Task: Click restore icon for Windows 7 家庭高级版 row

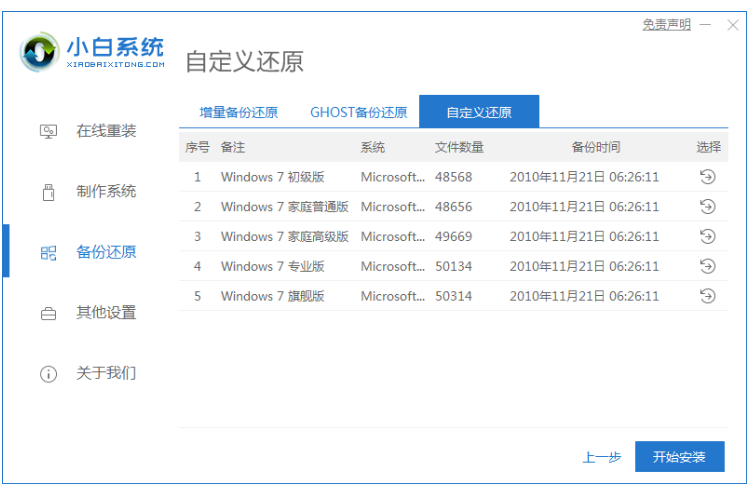Action: 707,237
